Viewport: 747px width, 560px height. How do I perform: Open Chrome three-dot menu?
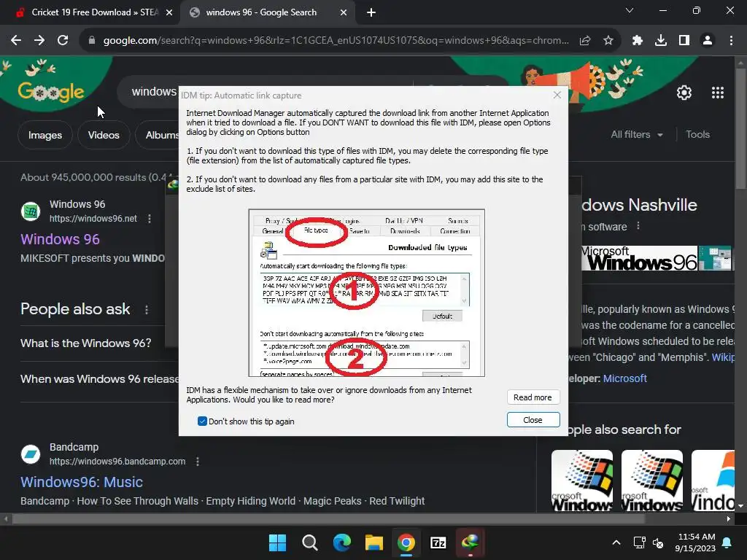coord(731,41)
